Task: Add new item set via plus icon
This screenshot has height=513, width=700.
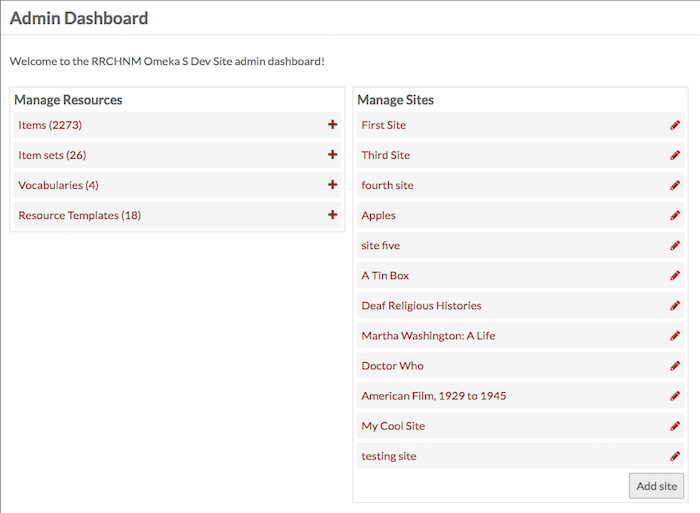Action: 332,154
